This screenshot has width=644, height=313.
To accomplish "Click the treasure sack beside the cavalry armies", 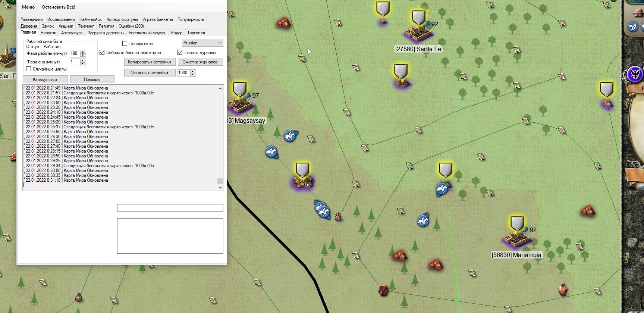I will (338, 216).
